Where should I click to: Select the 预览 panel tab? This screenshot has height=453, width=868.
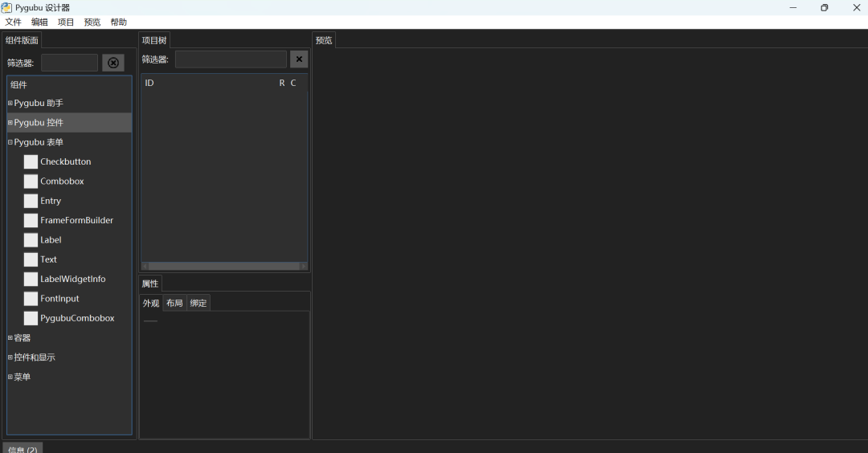[324, 40]
